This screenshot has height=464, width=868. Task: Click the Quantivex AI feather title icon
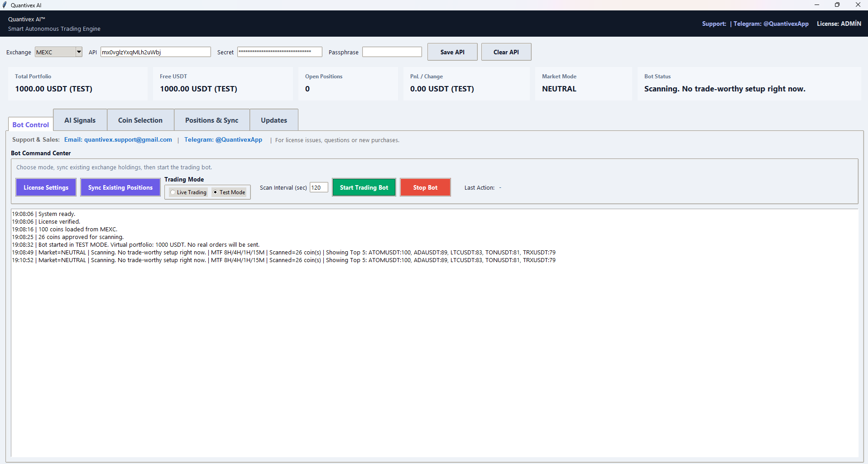[5, 5]
